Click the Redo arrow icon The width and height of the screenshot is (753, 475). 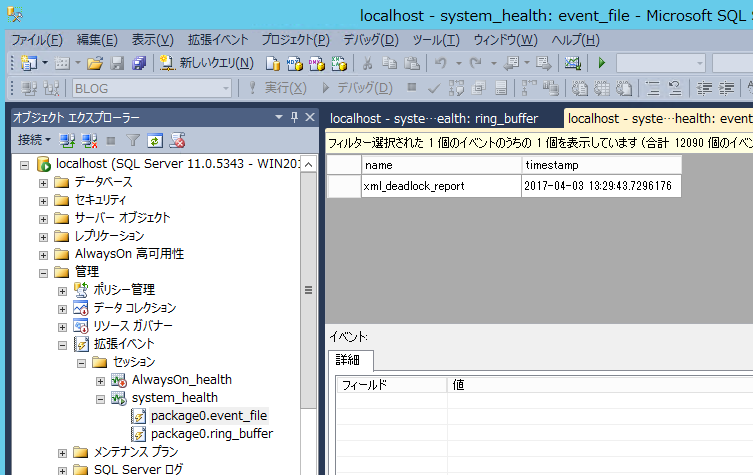tap(475, 63)
